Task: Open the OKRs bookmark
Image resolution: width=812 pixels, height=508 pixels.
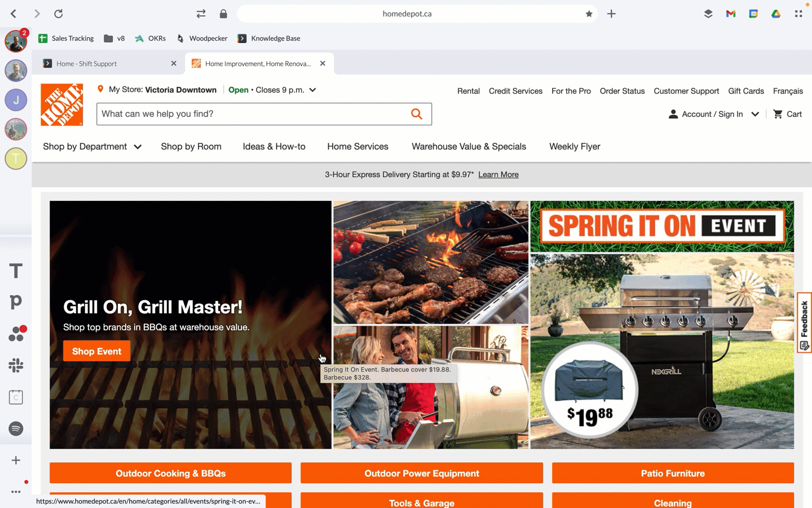Action: pyautogui.click(x=150, y=38)
